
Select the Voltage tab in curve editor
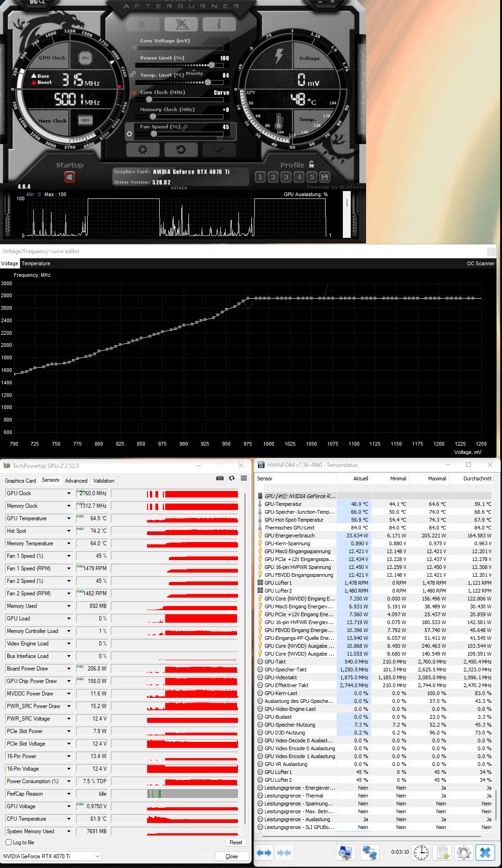[x=10, y=263]
